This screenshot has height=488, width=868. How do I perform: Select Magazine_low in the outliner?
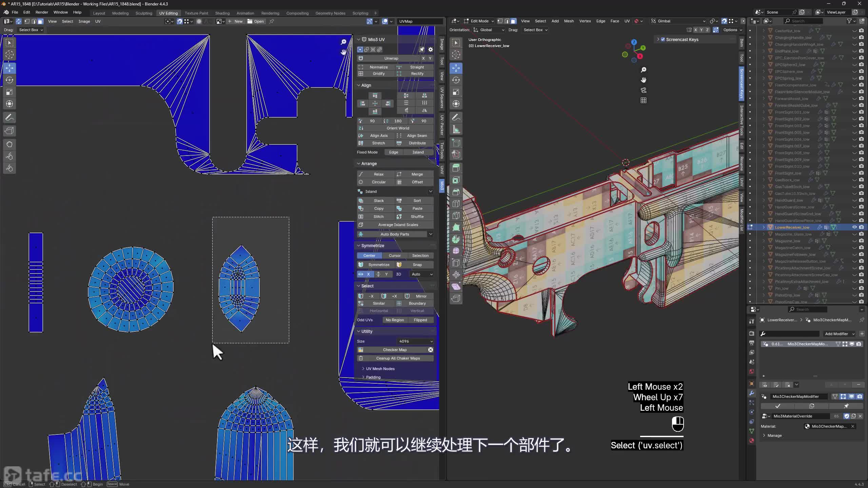click(787, 241)
